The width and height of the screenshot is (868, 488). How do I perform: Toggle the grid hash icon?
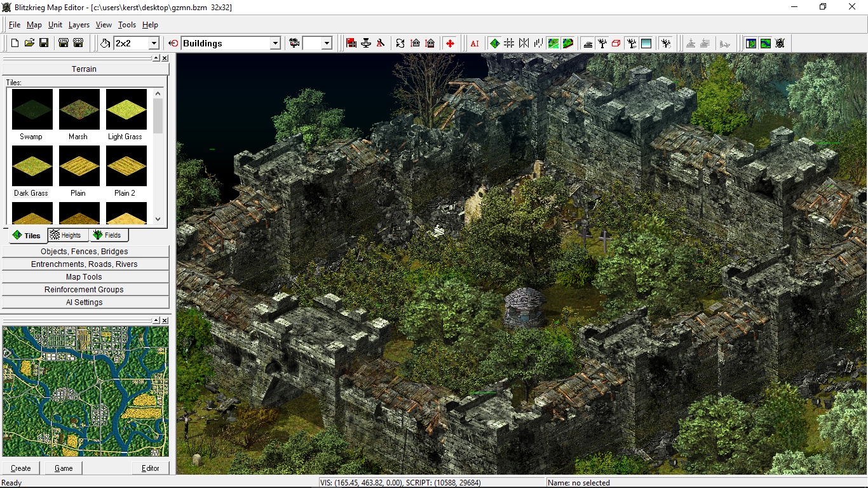tap(509, 43)
